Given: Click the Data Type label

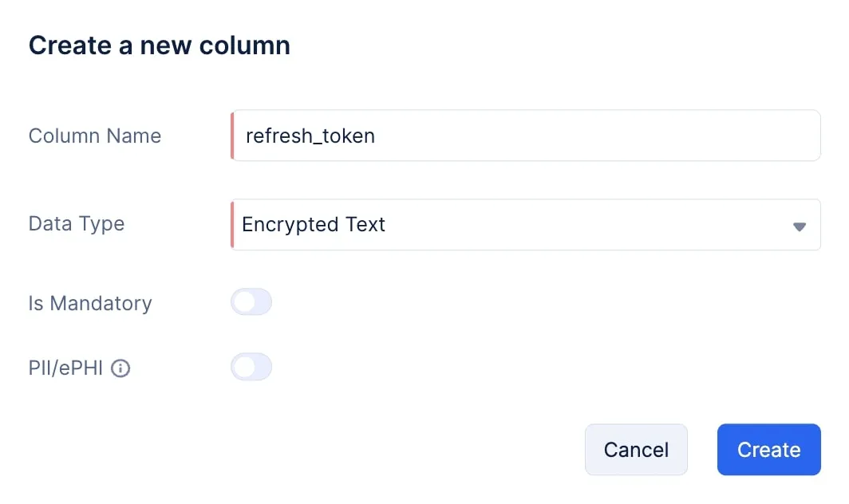Looking at the screenshot, I should [77, 223].
